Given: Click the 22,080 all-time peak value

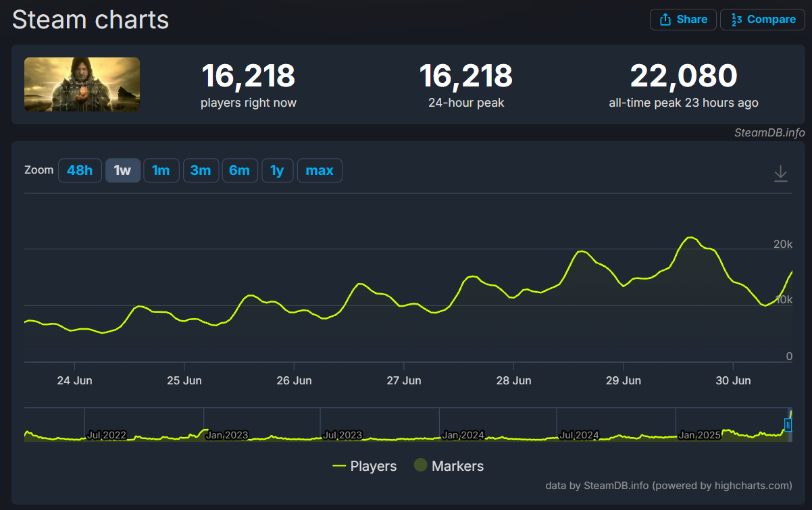Looking at the screenshot, I should coord(684,76).
